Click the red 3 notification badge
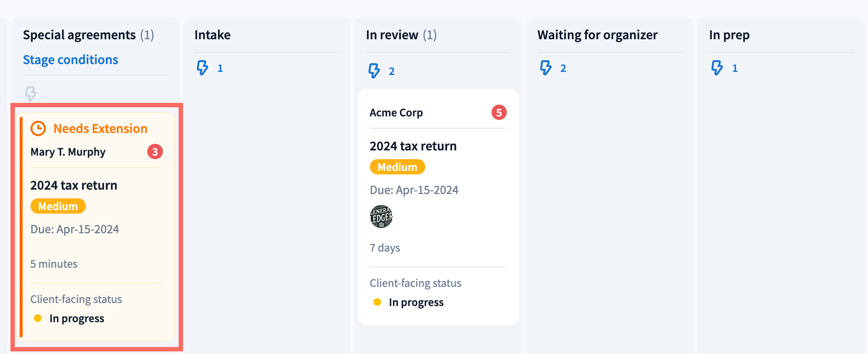Image resolution: width=868 pixels, height=354 pixels. (155, 152)
